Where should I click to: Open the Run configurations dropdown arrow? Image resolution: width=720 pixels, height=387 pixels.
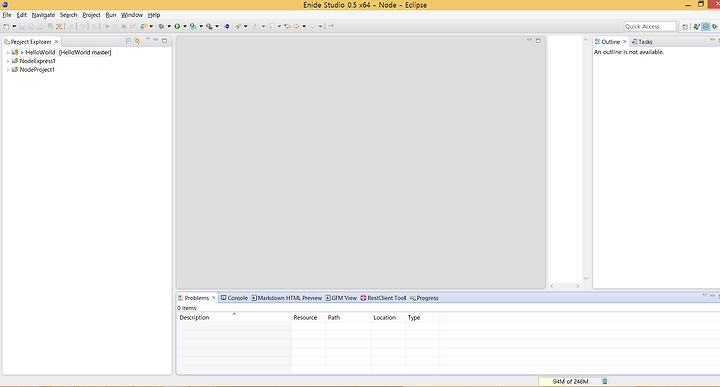(x=185, y=26)
